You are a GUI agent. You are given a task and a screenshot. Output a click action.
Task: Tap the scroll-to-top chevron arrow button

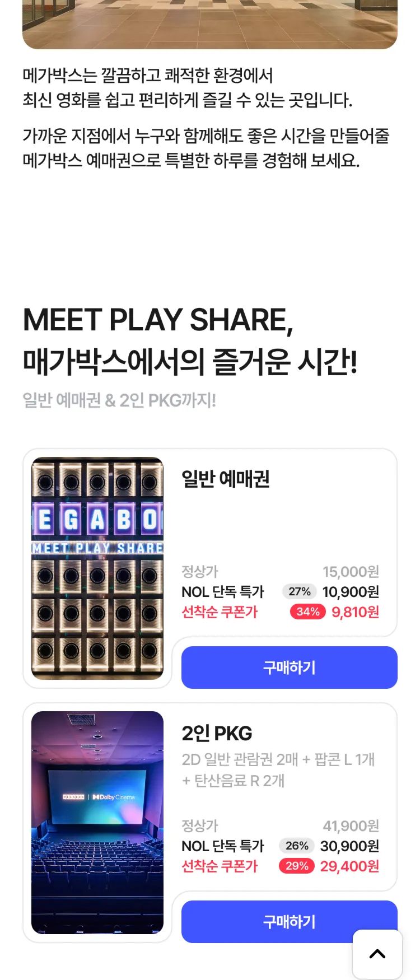(x=377, y=954)
